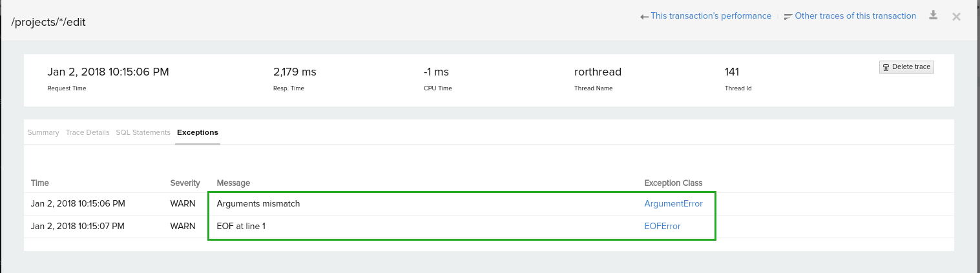Click the Severity column header
This screenshot has height=273, width=980.
point(185,183)
